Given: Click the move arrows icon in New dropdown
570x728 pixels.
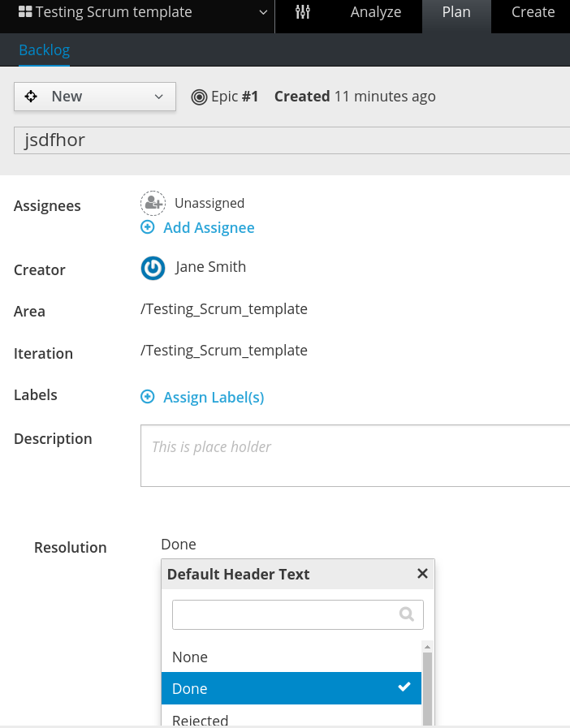Looking at the screenshot, I should click(32, 96).
